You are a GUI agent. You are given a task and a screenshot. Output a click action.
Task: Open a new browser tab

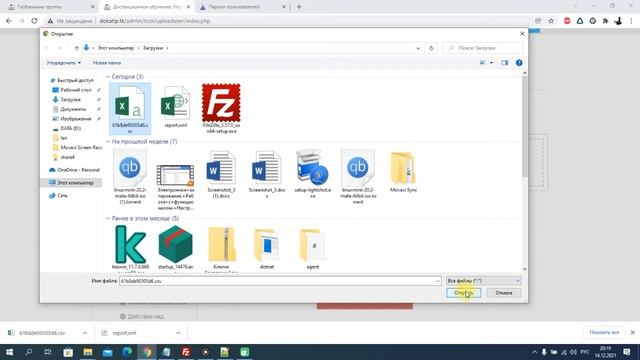[299, 7]
